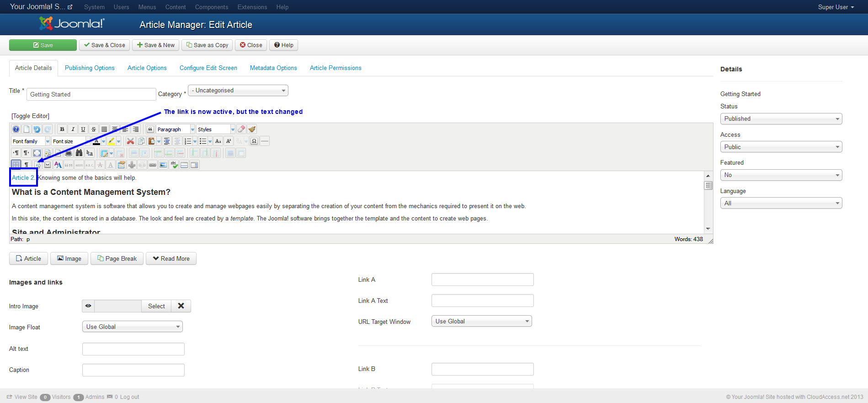Click the Link A input field
This screenshot has width=868, height=403.
point(483,279)
